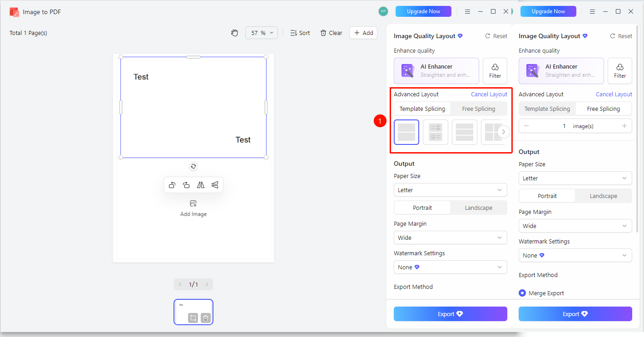The height and width of the screenshot is (337, 644).
Task: Select Landscape in the panel with the image(s) counter
Action: pyautogui.click(x=604, y=196)
